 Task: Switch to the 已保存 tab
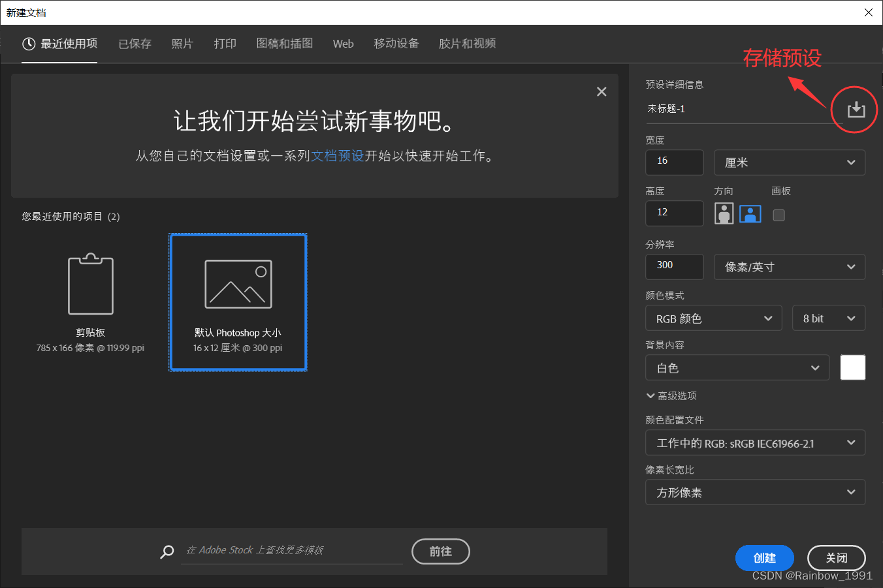point(135,44)
